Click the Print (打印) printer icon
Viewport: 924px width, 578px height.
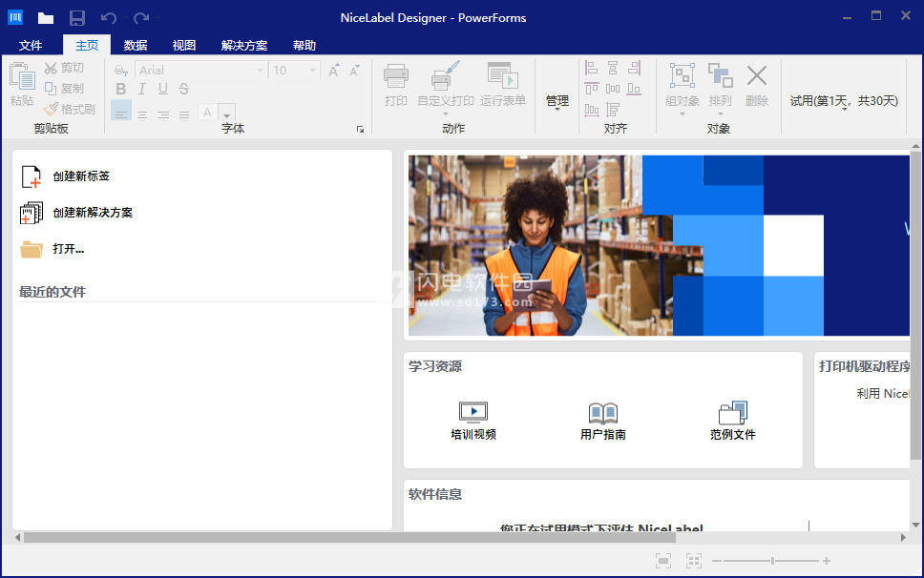[x=395, y=76]
